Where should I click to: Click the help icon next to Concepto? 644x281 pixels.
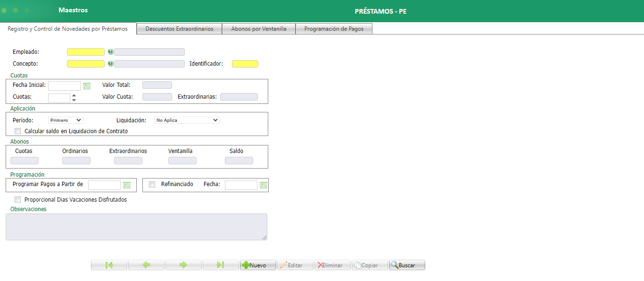[111, 63]
